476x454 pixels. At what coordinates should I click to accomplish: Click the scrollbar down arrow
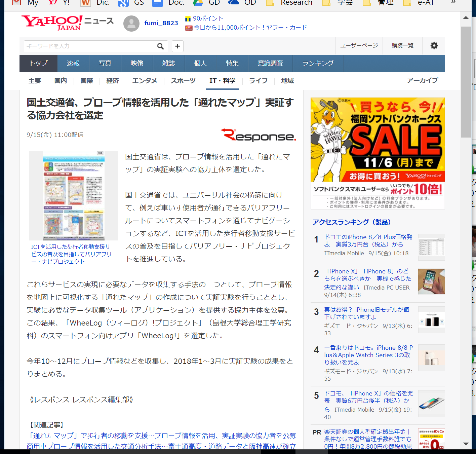(466, 444)
